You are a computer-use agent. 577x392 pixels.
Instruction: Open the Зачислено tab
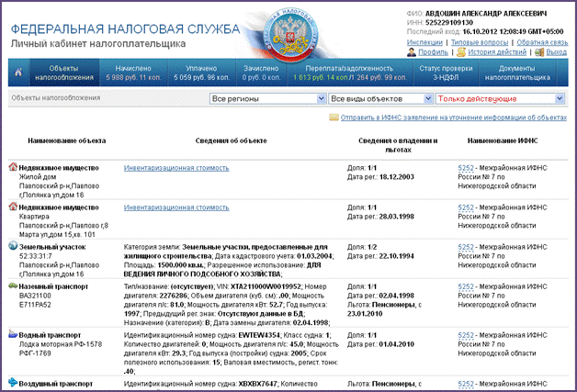click(x=261, y=73)
